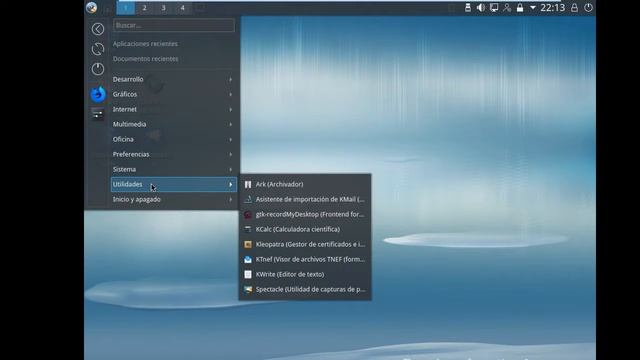Open the Internet category
This screenshot has width=640, height=360.
[173, 109]
